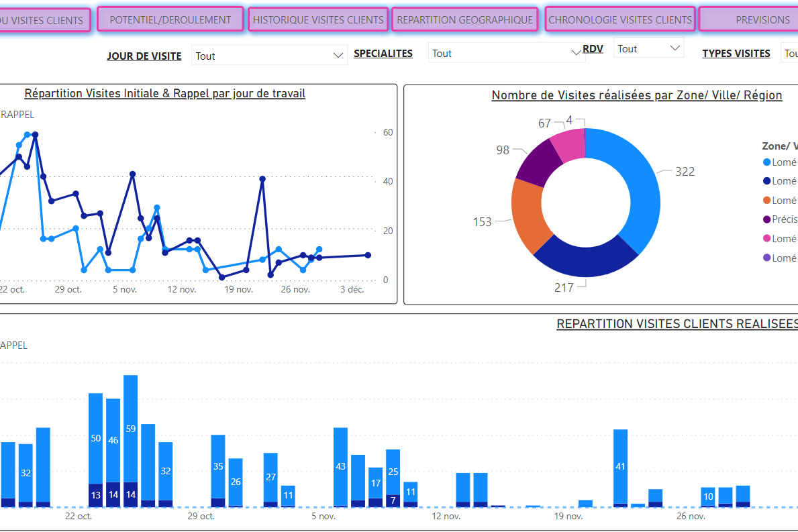Click the Répartition Visites Initiale & Rappel title
Viewport: 798px width, 532px height.
164,93
